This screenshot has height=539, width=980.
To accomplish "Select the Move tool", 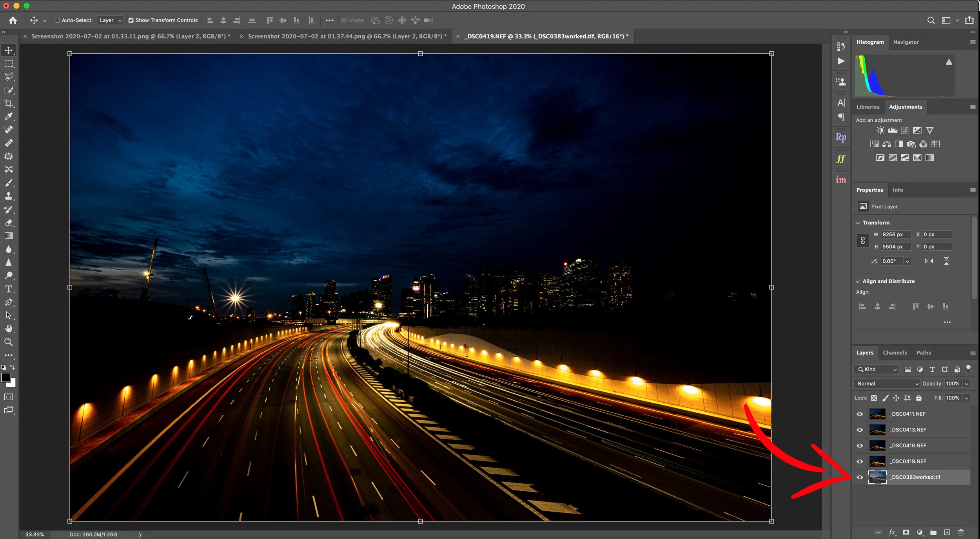I will click(x=9, y=50).
